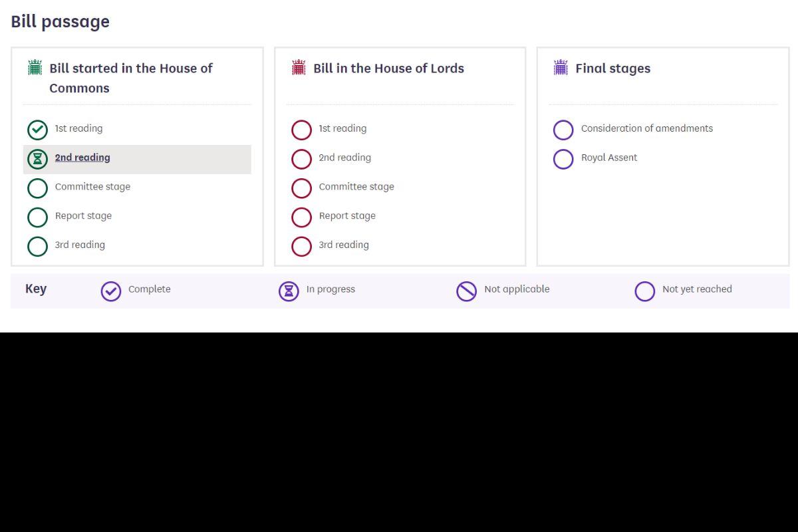Click the Commons Committee stage circle
Screen dimensions: 798x532
point(37,188)
